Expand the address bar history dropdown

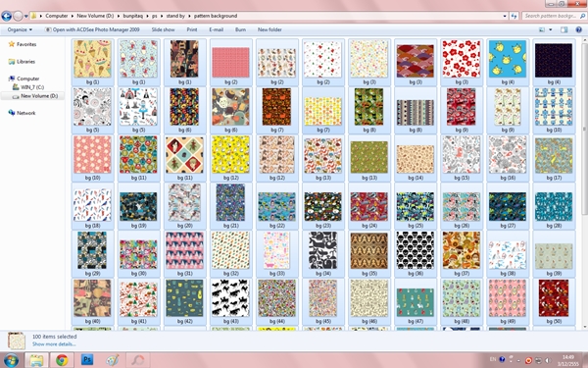[x=505, y=16]
